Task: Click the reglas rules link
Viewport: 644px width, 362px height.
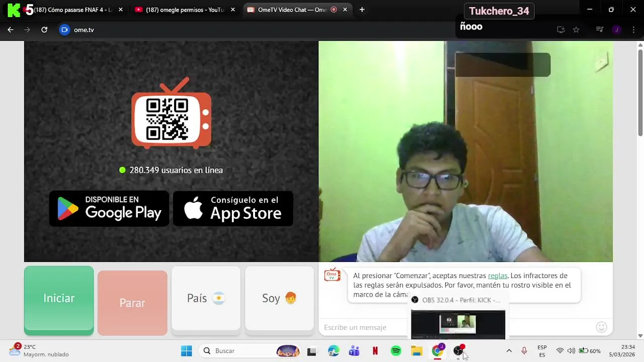Action: click(498, 276)
